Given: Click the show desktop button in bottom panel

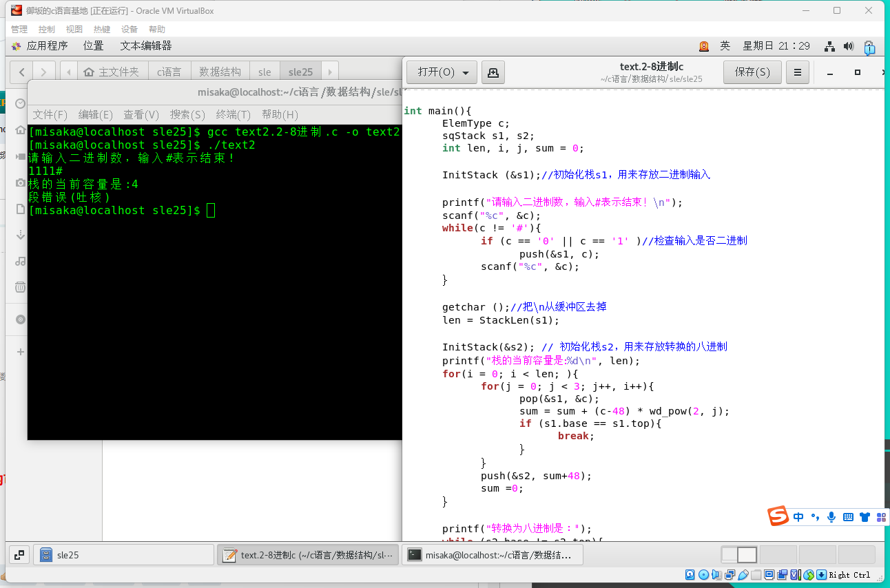Looking at the screenshot, I should (19, 554).
